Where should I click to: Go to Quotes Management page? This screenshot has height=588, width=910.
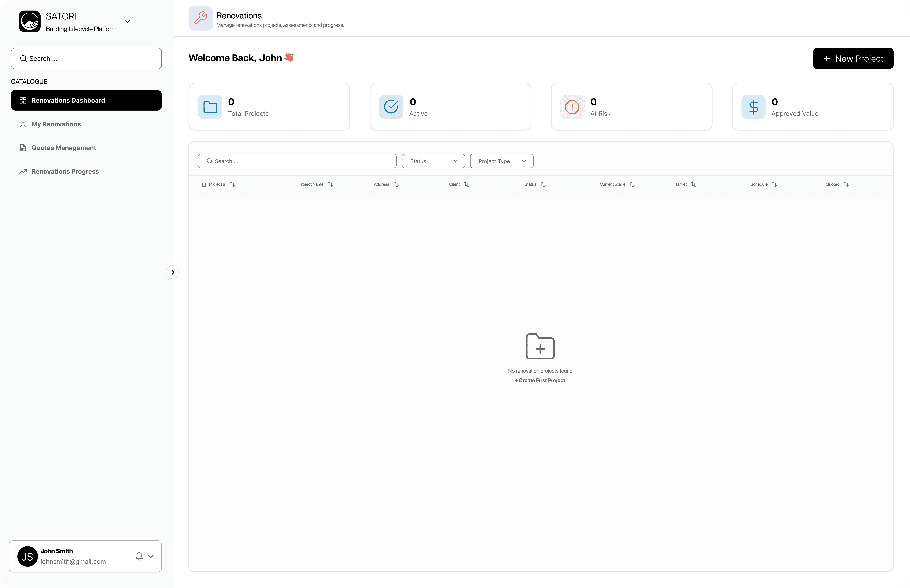[x=64, y=148]
